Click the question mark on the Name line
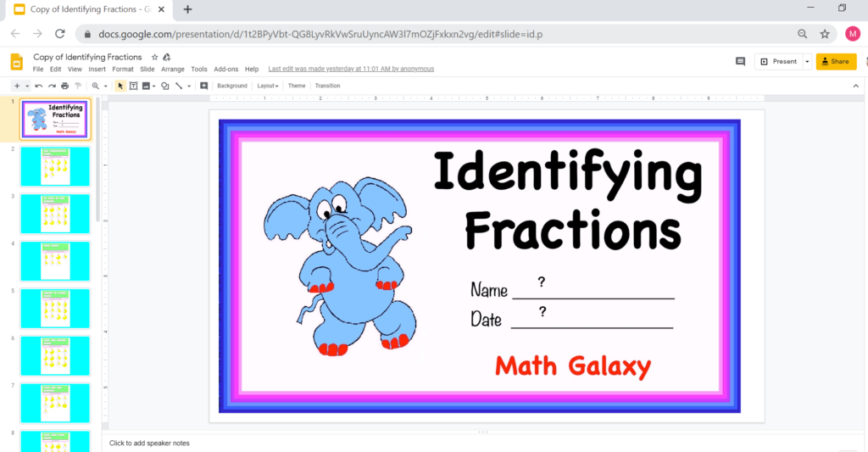 point(542,282)
